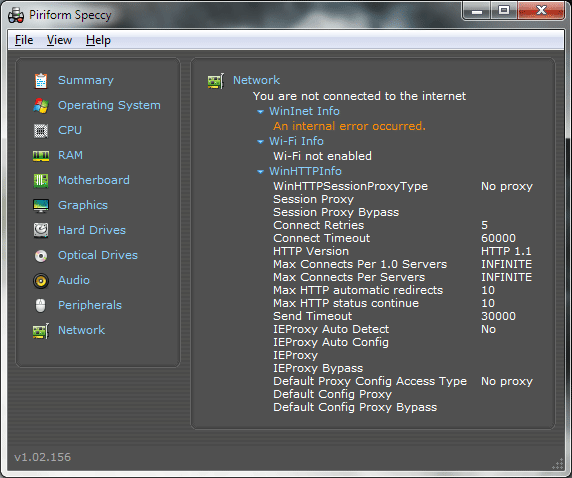Viewport: 572px width, 478px height.
Task: Click the Summary clipboard icon
Action: point(41,81)
